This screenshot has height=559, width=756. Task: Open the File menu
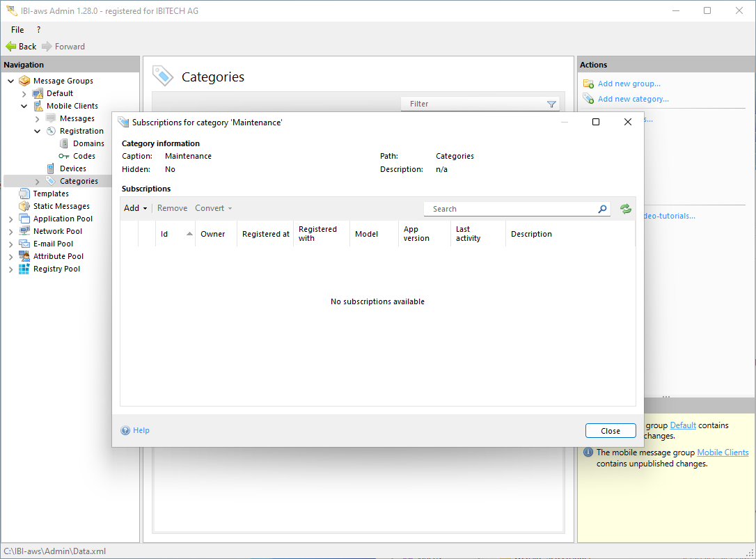pos(17,30)
